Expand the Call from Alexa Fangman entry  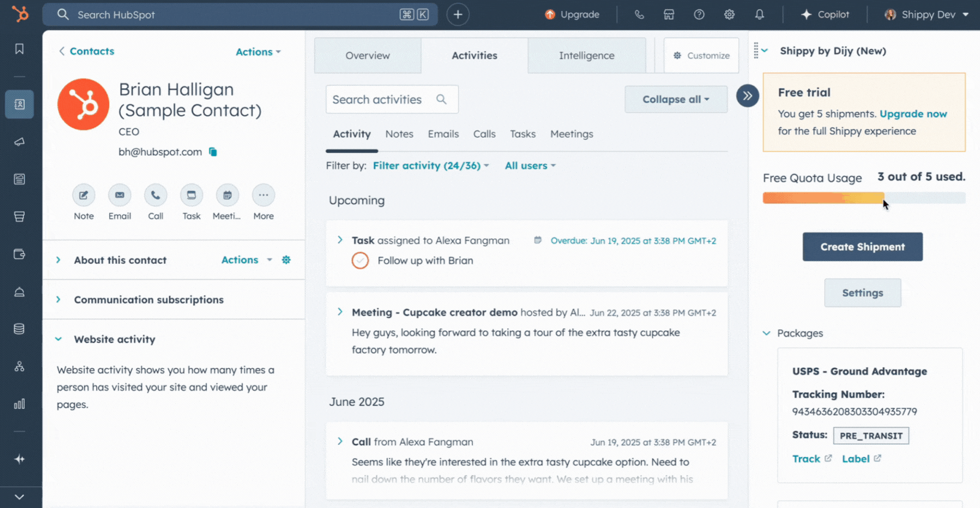pos(340,441)
